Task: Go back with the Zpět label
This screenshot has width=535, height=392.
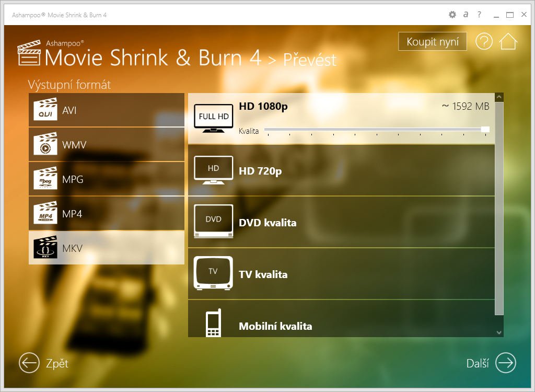Action: coord(57,363)
